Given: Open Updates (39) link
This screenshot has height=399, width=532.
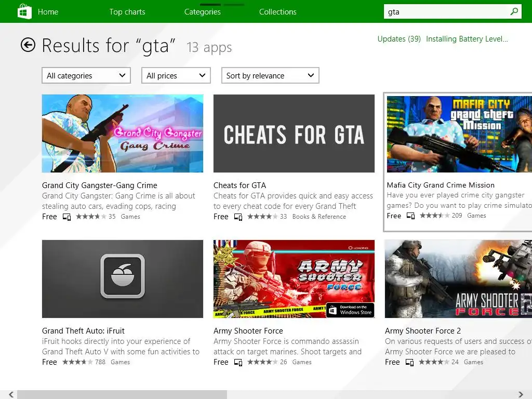Looking at the screenshot, I should pos(399,39).
